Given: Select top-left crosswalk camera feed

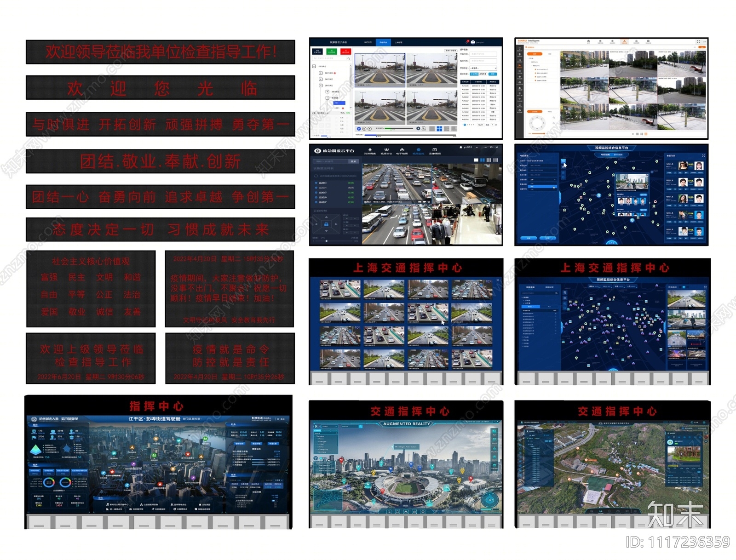Looking at the screenshot, I should (x=380, y=70).
